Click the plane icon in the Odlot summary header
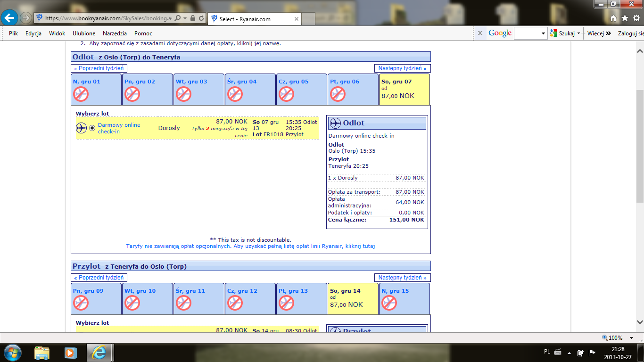The height and width of the screenshot is (362, 644). (x=335, y=123)
